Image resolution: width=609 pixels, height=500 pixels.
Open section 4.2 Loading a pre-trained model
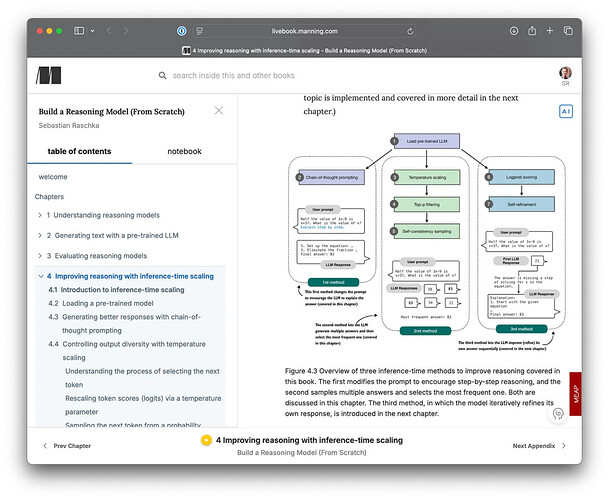click(x=100, y=303)
